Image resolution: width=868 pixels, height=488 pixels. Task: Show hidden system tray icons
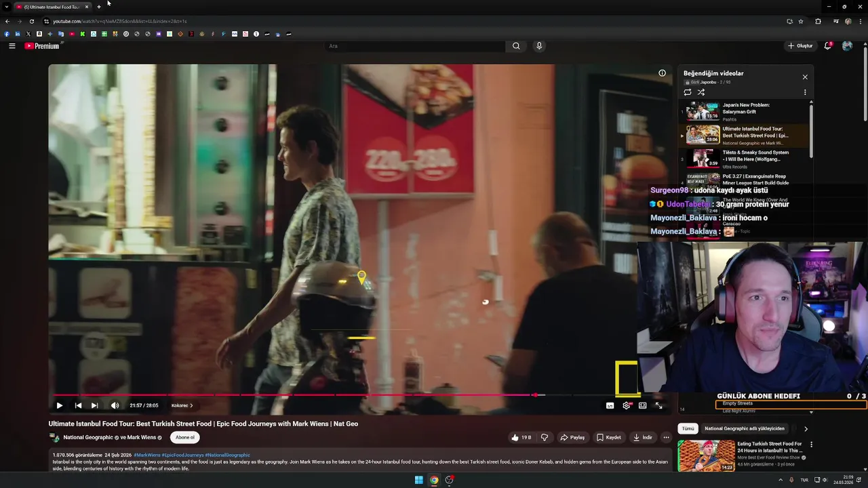pyautogui.click(x=780, y=480)
